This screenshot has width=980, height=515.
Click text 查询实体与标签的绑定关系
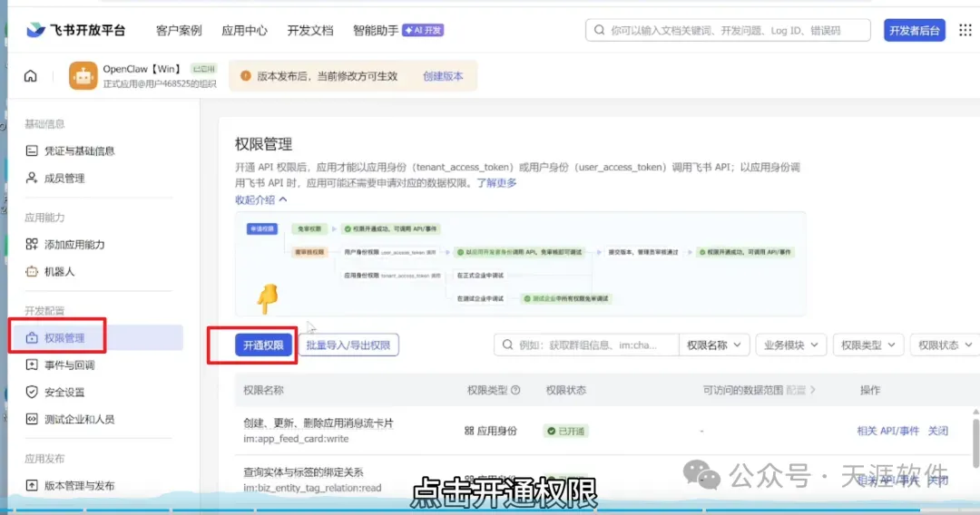(x=303, y=472)
